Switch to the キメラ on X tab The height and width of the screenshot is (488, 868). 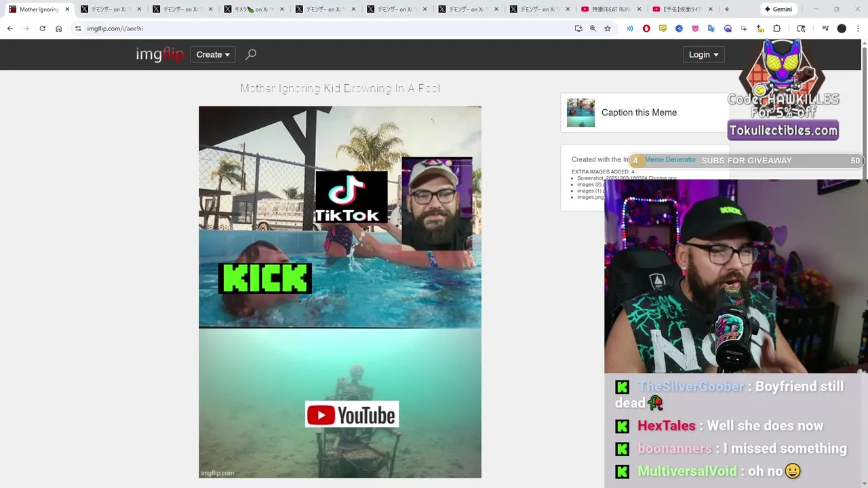coord(256,9)
